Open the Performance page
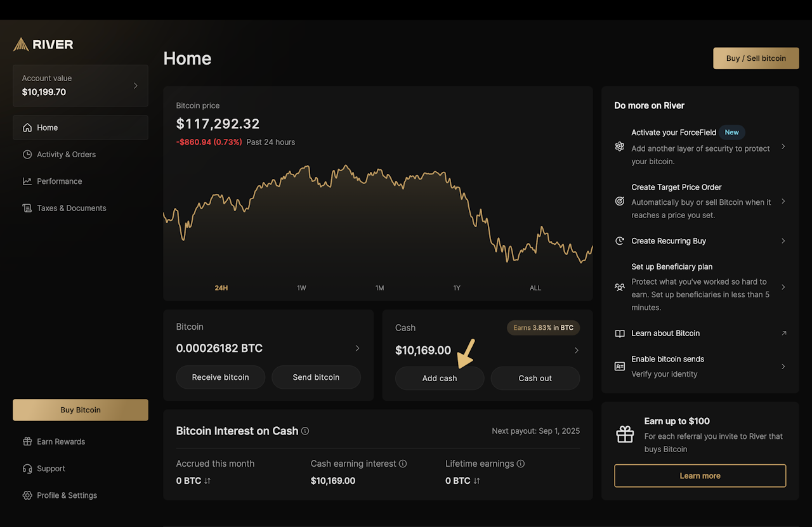 click(x=81, y=181)
